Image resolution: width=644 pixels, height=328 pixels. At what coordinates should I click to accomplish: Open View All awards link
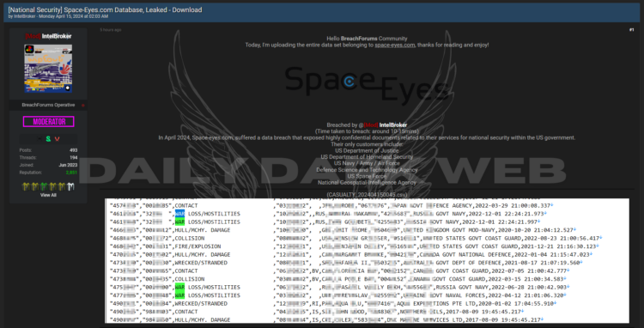(x=48, y=195)
